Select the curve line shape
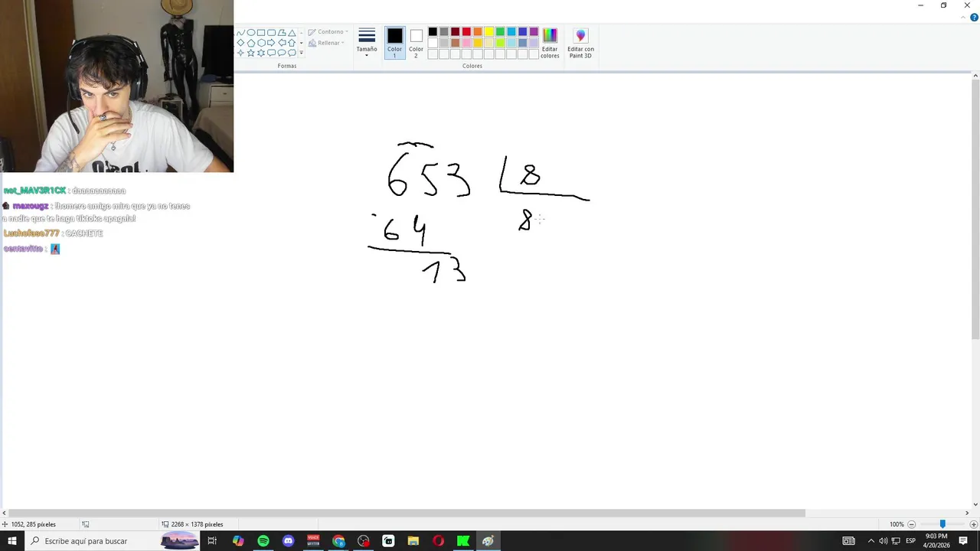The height and width of the screenshot is (551, 980). (240, 33)
